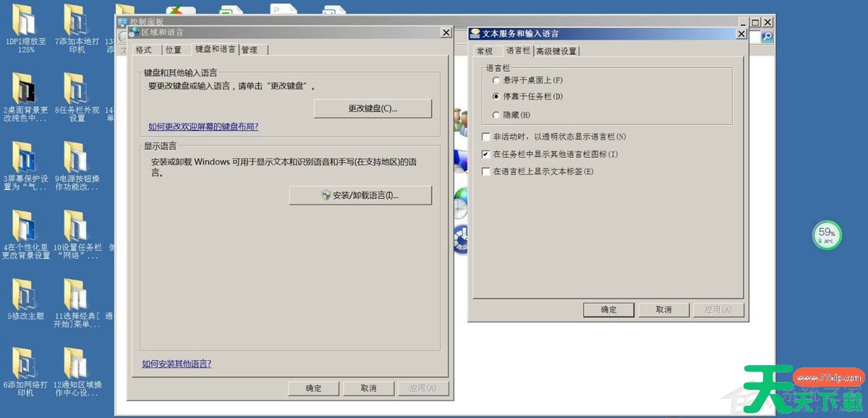Select the 停靠于任务栏(D) radio option
868x418 pixels.
(496, 96)
